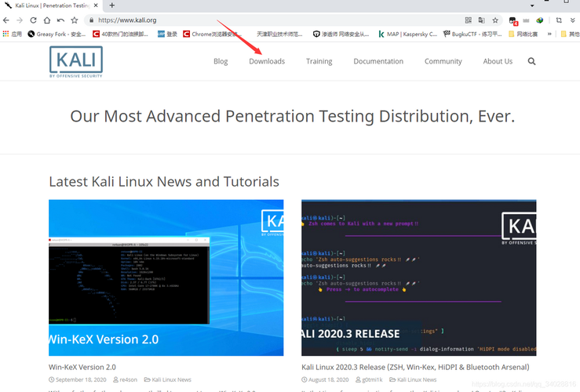Open Kali 2020.3 Release thumbnail image
This screenshot has width=580, height=392.
coord(419,278)
